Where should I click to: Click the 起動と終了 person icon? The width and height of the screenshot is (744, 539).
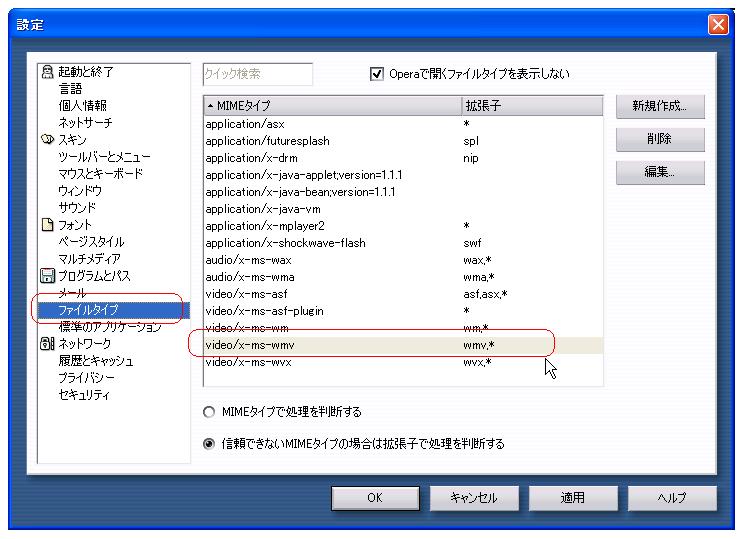[x=47, y=72]
